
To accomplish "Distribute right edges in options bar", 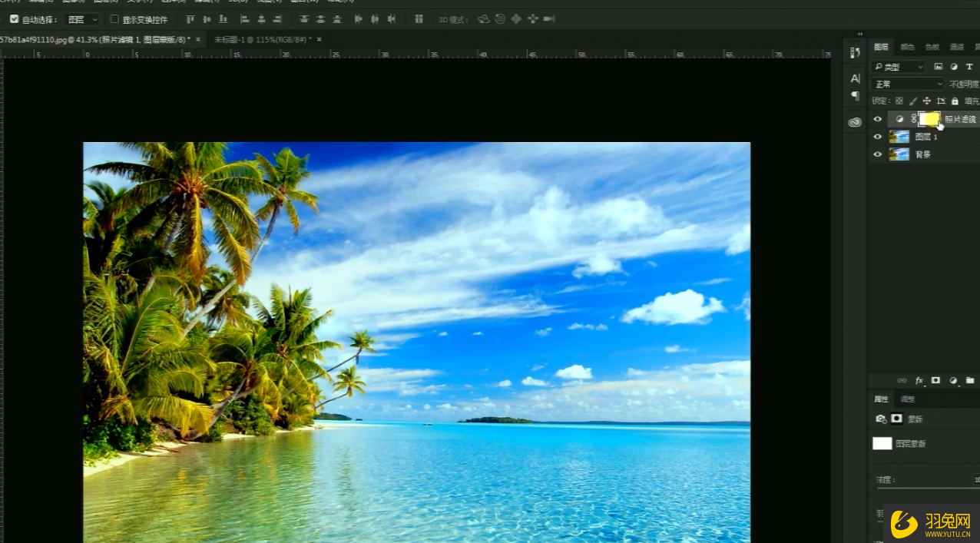I will pyautogui.click(x=391, y=19).
